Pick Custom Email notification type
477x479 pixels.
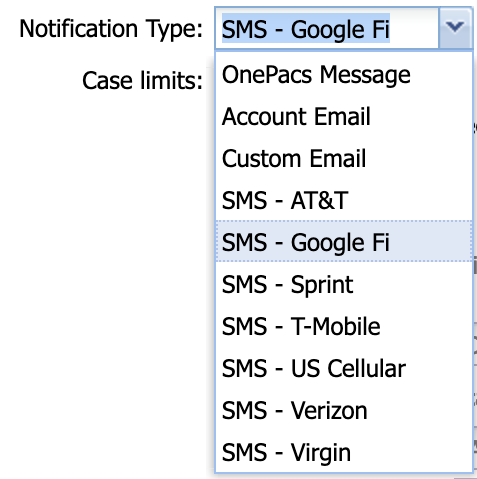point(344,158)
